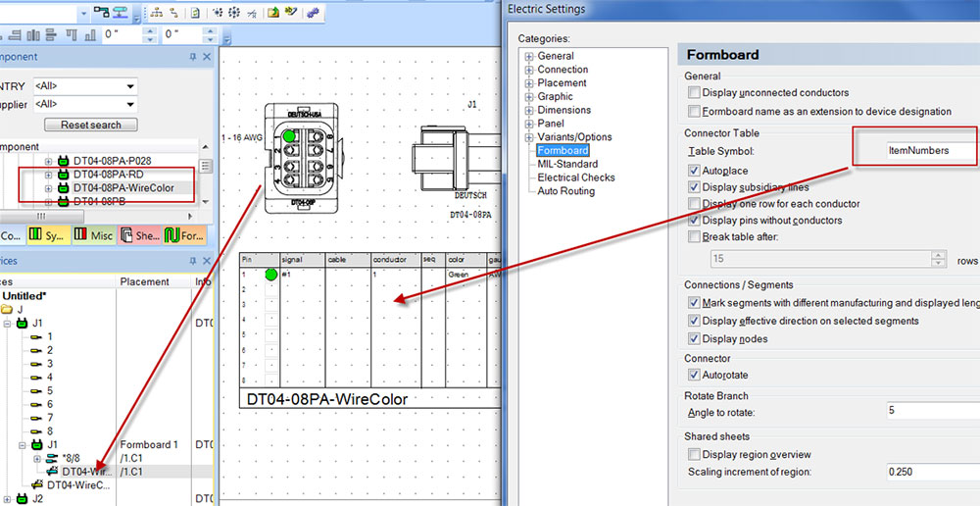The width and height of the screenshot is (980, 506).
Task: Click the green pin 1 color dot in table
Action: (x=271, y=274)
